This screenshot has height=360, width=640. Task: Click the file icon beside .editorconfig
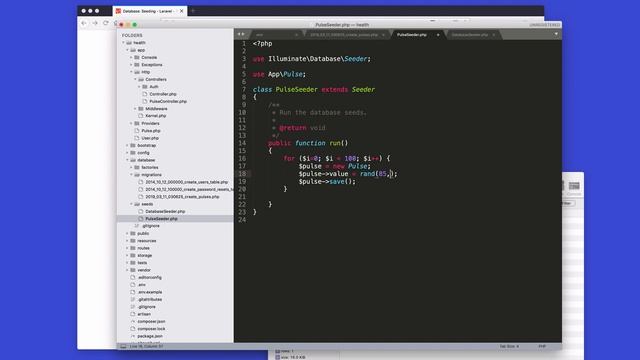tap(133, 278)
